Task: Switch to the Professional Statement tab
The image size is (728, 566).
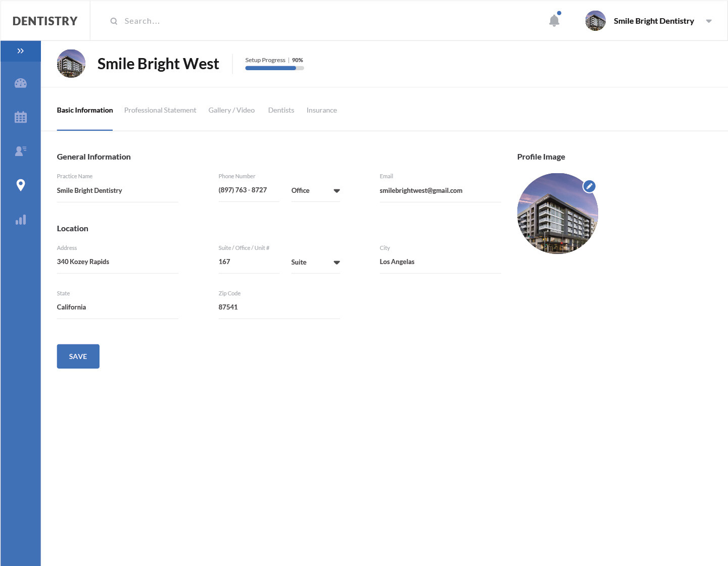Action: tap(160, 110)
